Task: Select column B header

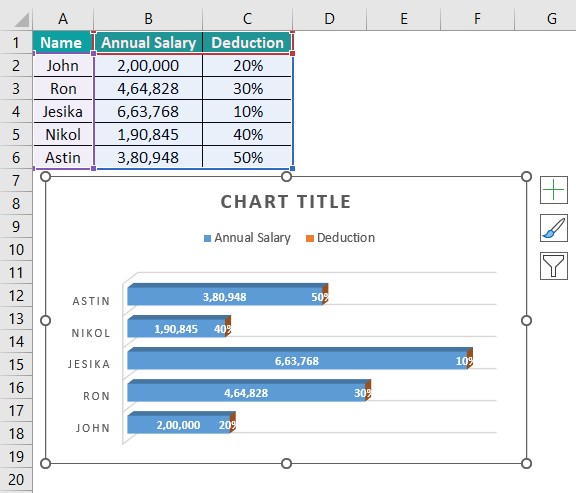Action: (148, 18)
